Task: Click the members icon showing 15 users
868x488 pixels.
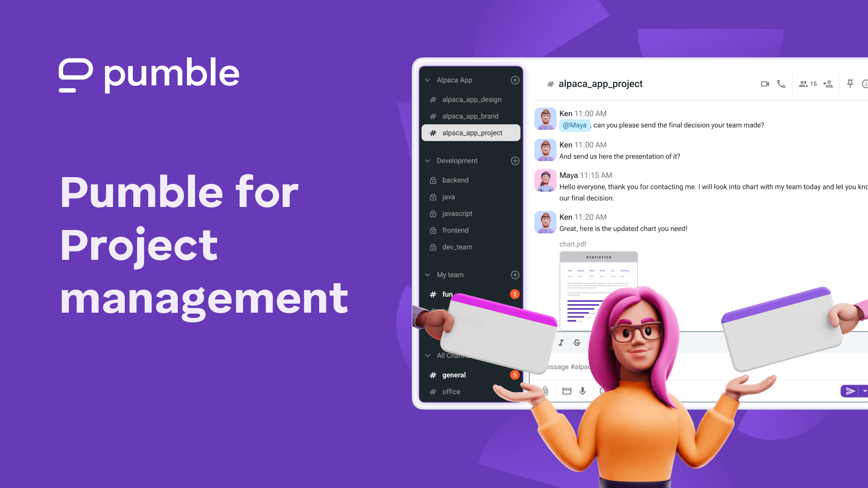Action: click(807, 84)
